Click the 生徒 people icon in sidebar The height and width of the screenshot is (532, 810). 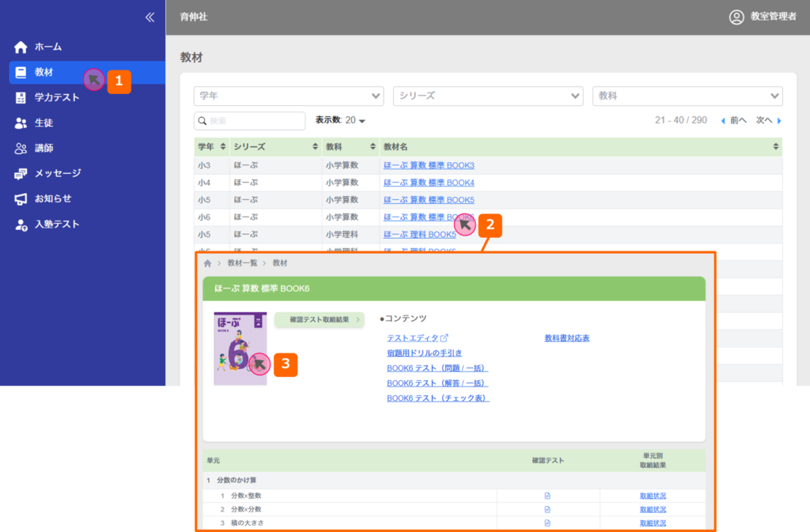(x=21, y=123)
